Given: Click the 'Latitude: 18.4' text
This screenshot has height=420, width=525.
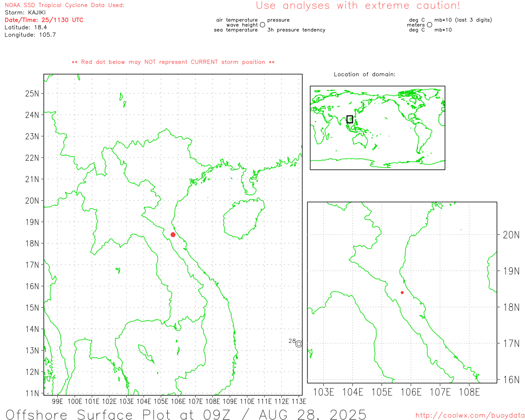Looking at the screenshot, I should (26, 27).
